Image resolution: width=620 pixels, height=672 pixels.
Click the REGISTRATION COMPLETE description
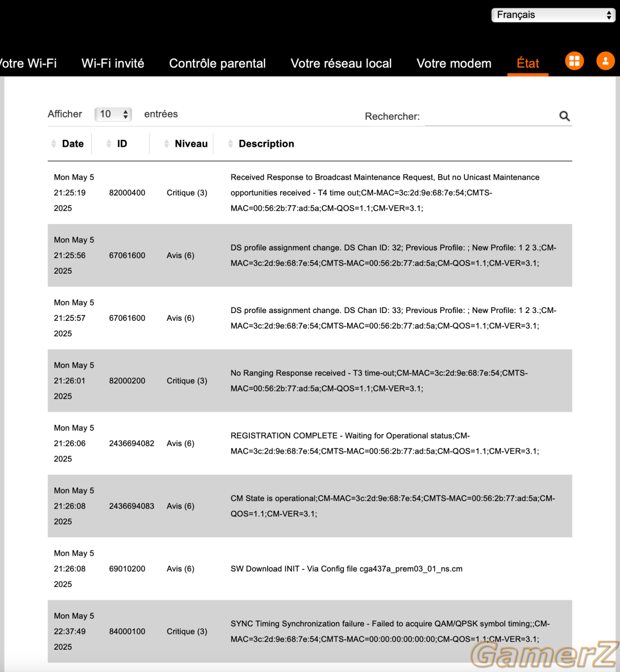(385, 444)
